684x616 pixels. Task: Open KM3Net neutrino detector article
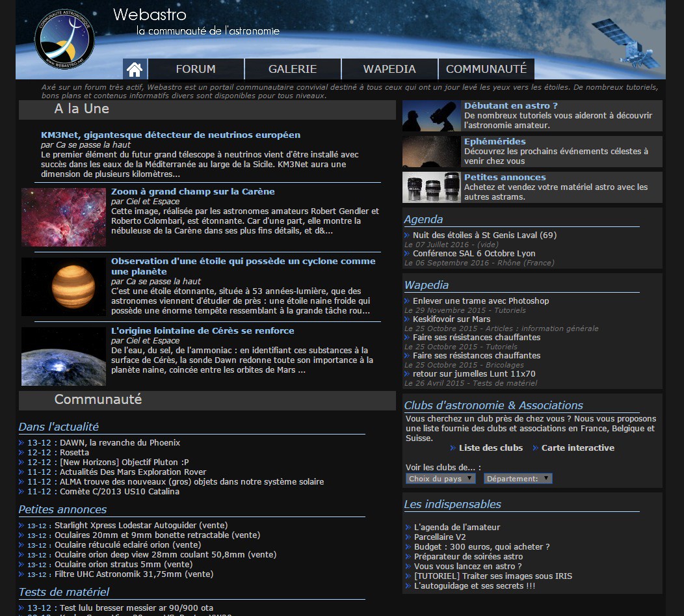(x=170, y=135)
